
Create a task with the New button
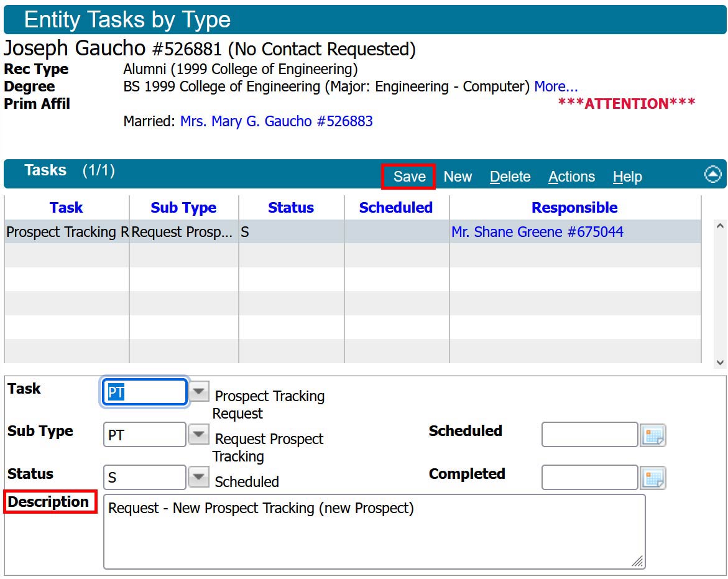(458, 177)
